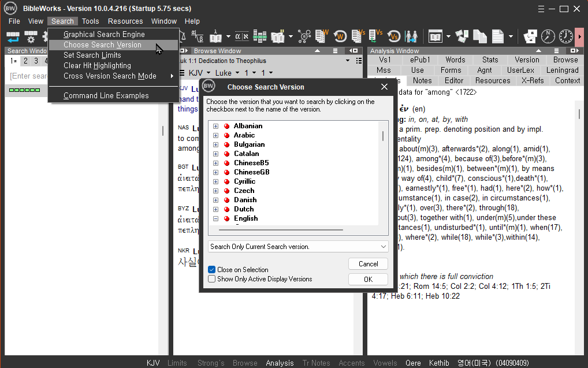
Task: Click the Analysis Window vertical scrollbar thumb
Action: [x=579, y=113]
